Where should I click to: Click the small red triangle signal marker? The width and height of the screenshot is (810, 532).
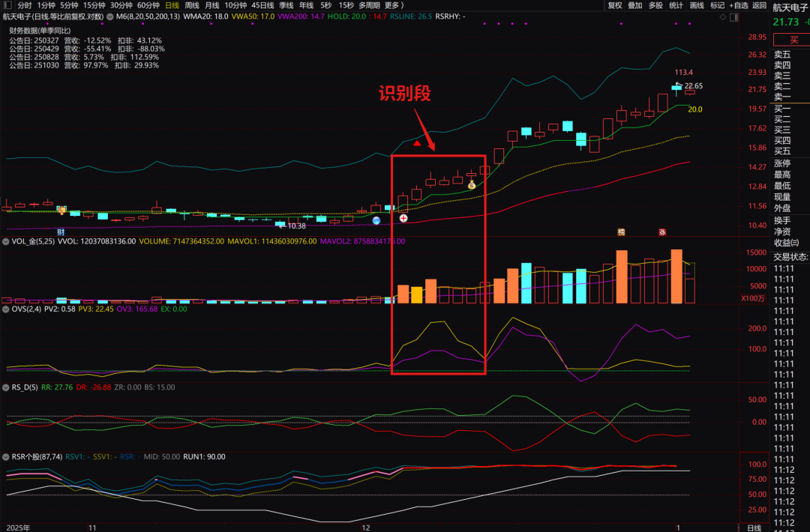coord(417,143)
